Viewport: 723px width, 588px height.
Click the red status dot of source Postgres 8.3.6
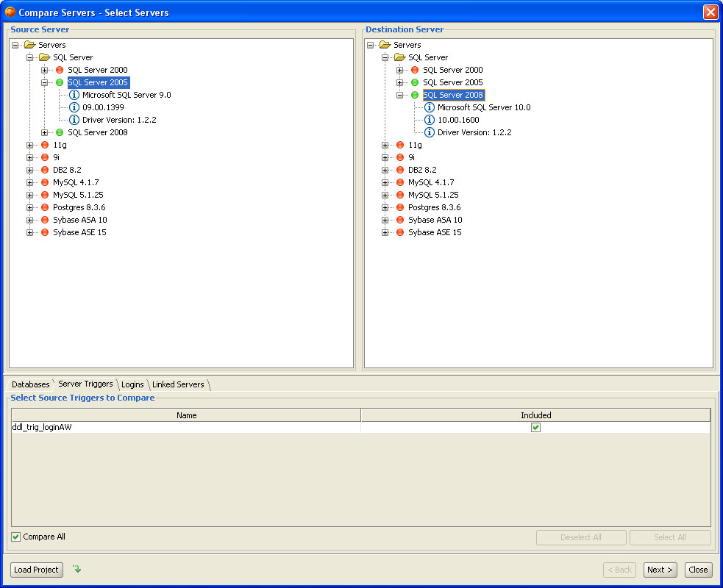45,207
